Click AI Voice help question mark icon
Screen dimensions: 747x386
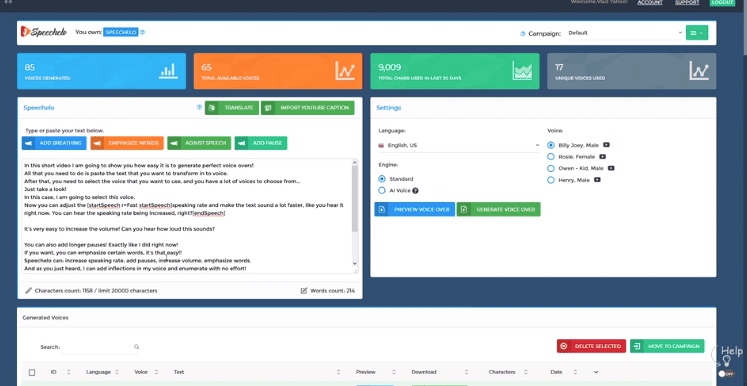click(415, 191)
